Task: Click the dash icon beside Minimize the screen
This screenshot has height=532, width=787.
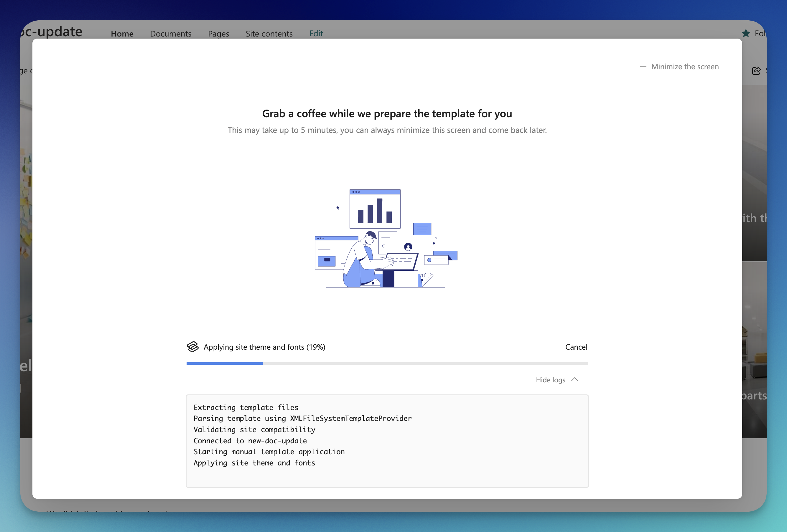Action: click(643, 67)
